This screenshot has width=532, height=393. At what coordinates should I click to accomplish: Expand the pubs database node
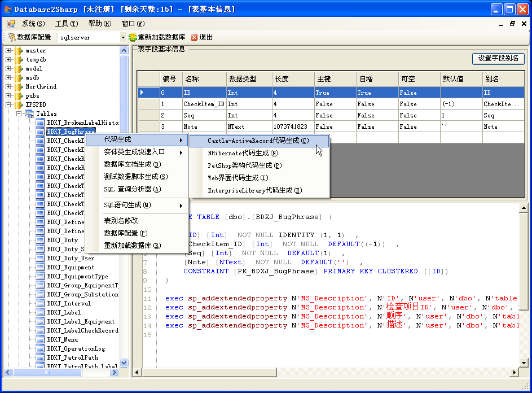click(x=8, y=96)
